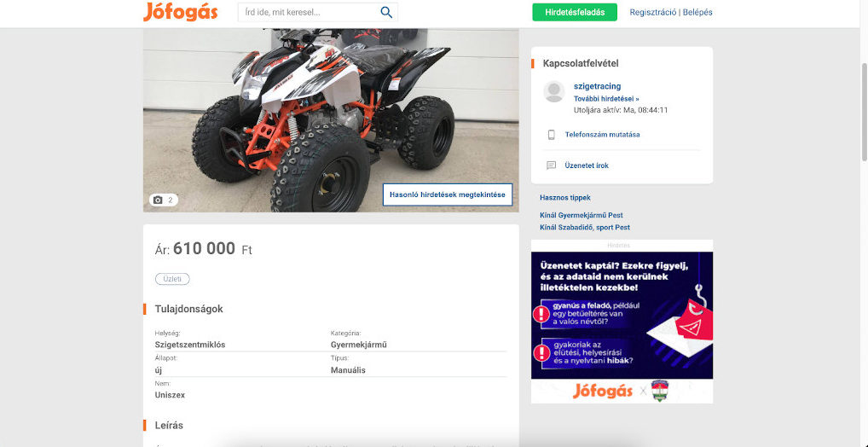Show the seller's További hirdetései
868x447 pixels.
pyautogui.click(x=607, y=99)
